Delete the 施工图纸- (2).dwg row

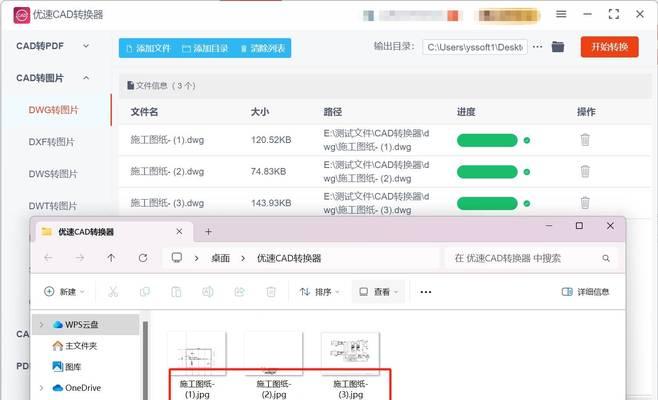click(x=585, y=171)
